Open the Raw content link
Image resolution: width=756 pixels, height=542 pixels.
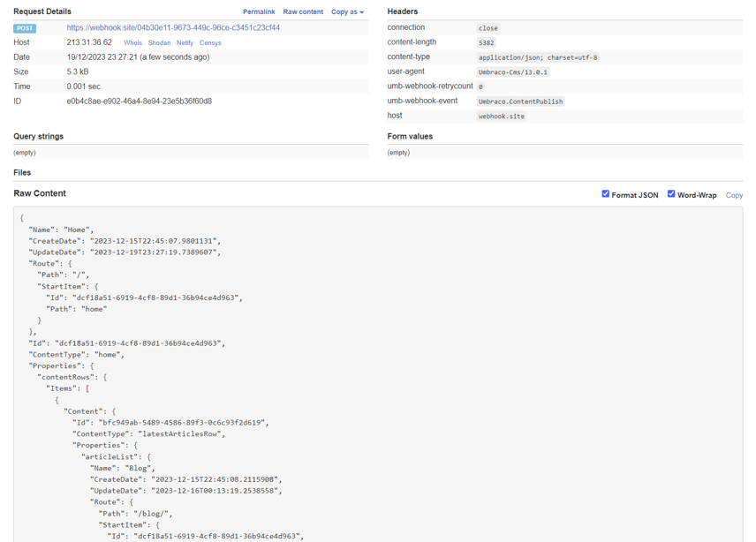tap(303, 12)
